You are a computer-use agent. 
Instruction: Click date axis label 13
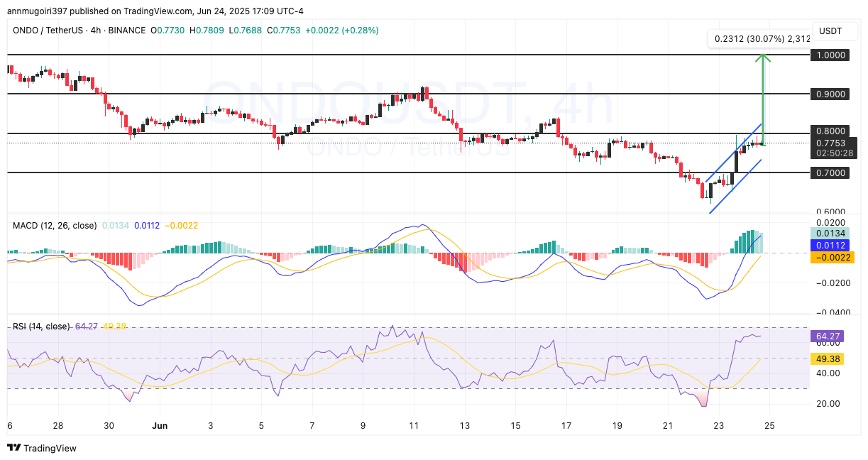(x=465, y=426)
